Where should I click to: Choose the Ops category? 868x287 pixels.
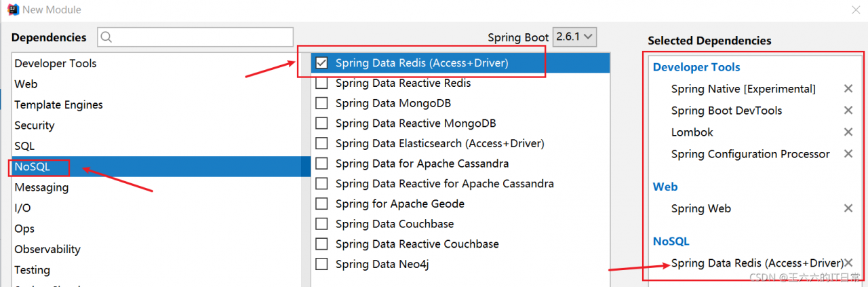pos(157,229)
